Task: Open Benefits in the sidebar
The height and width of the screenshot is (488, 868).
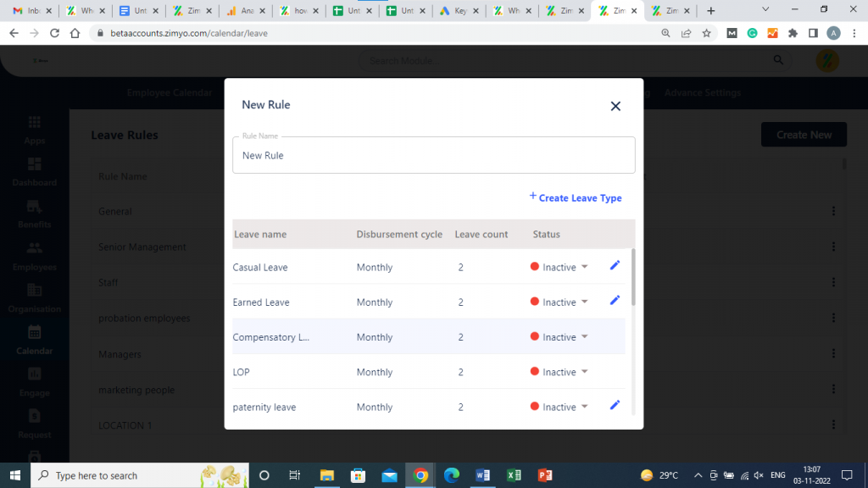Action: pos(34,214)
